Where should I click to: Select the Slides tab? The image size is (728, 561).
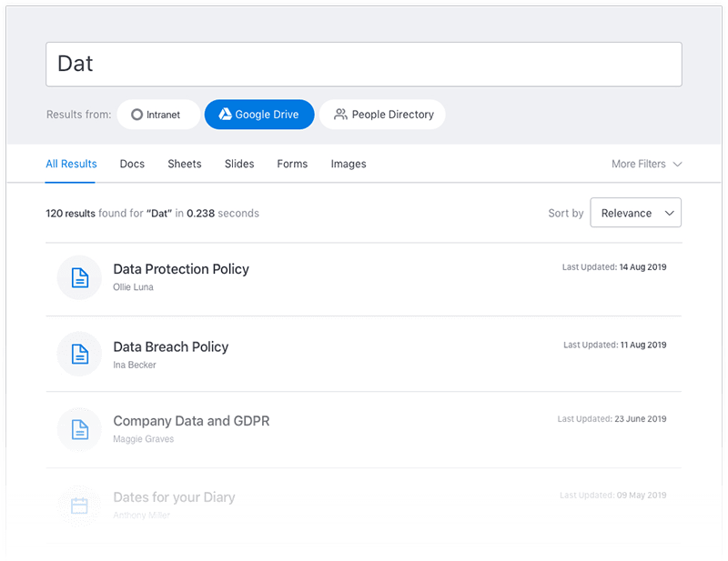[239, 164]
